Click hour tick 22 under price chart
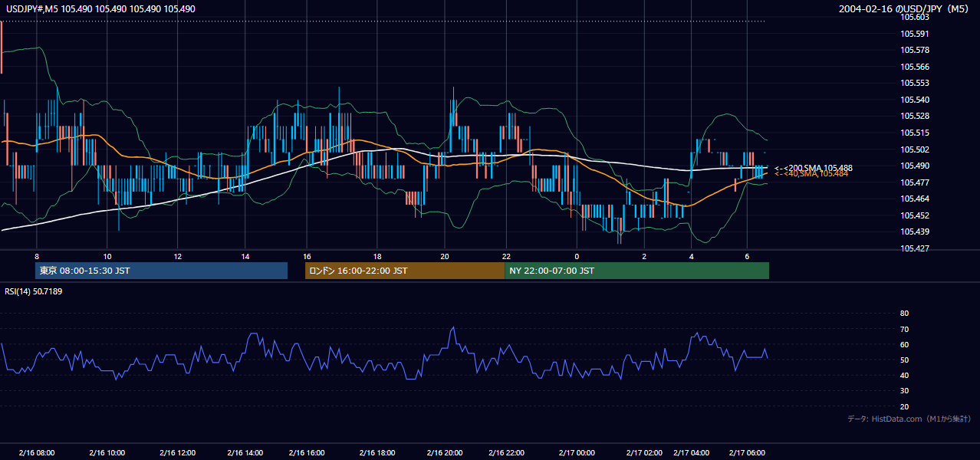 coord(506,256)
